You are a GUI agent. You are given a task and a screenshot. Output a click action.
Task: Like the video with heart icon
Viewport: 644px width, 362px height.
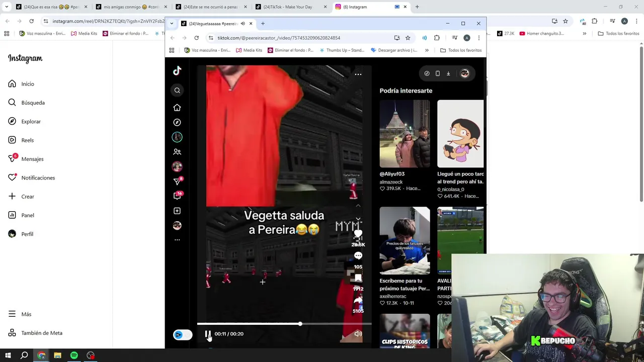pos(358,234)
